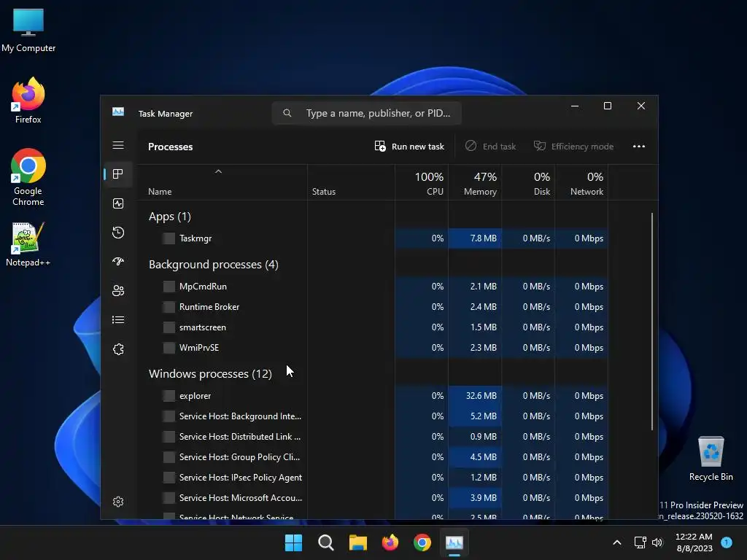Image resolution: width=747 pixels, height=560 pixels.
Task: Sort by the Status column header
Action: [351, 183]
